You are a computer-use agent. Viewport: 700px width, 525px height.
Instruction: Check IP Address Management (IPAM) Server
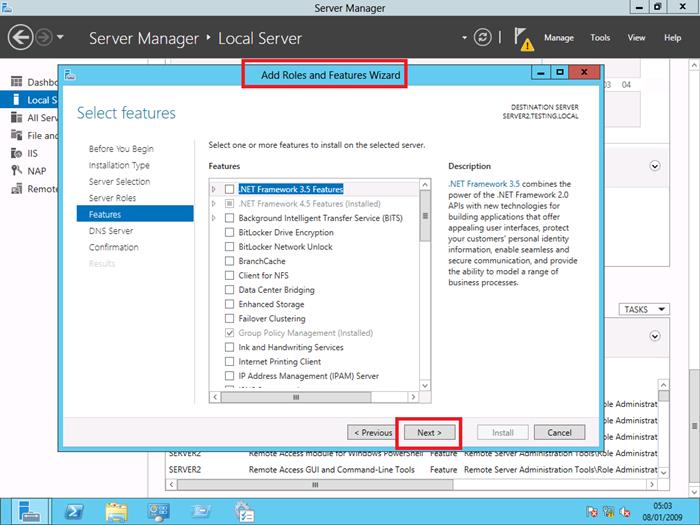(x=229, y=375)
